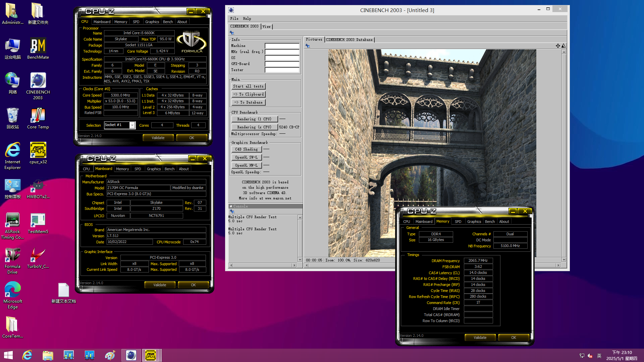This screenshot has height=362, width=644.
Task: Start the OpenGL SW-L benchmark
Action: click(x=247, y=157)
